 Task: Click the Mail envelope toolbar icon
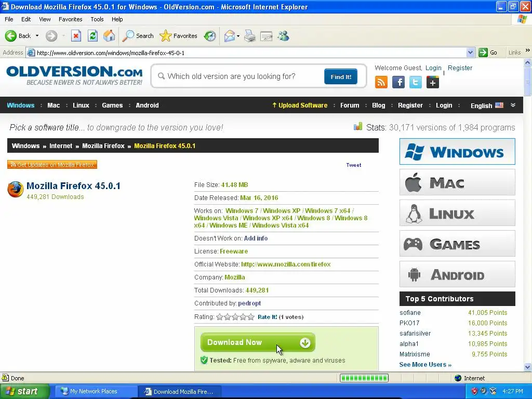[x=230, y=36]
